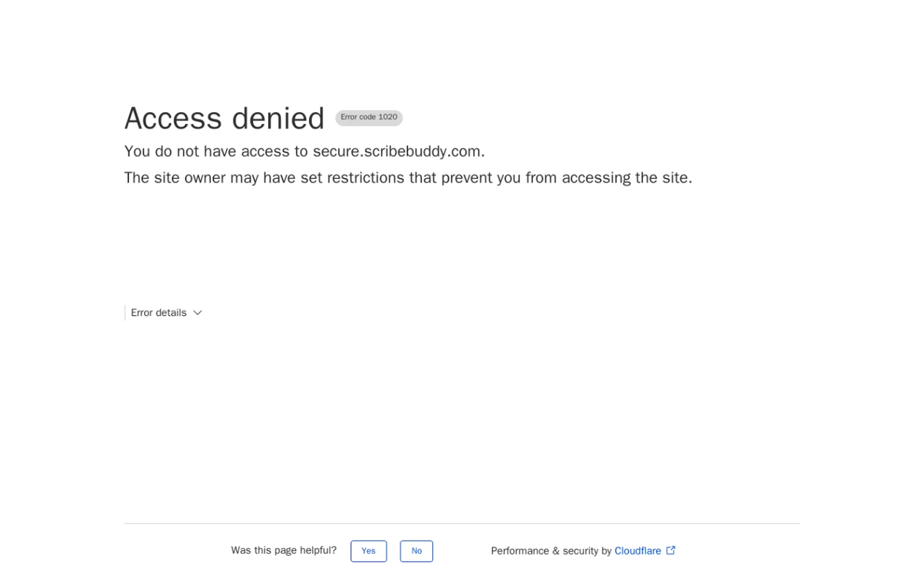Screen dimensions: 924x578
Task: Click the words "accessing the site"
Action: point(626,178)
